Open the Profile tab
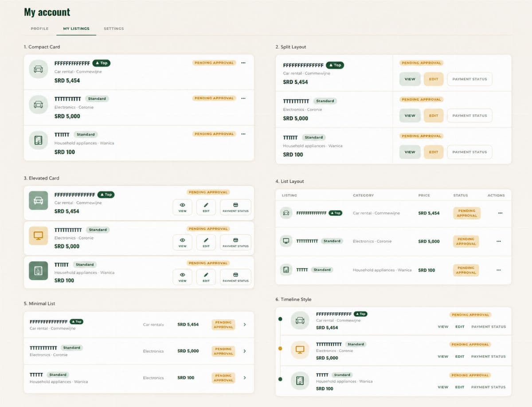This screenshot has height=407, width=532. (39, 29)
